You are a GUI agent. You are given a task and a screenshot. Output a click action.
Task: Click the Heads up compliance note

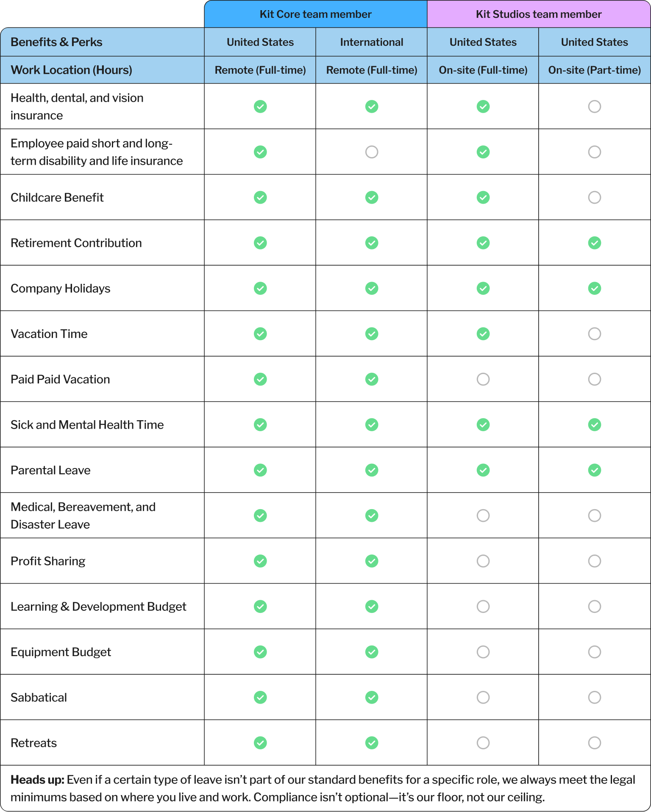tap(322, 788)
